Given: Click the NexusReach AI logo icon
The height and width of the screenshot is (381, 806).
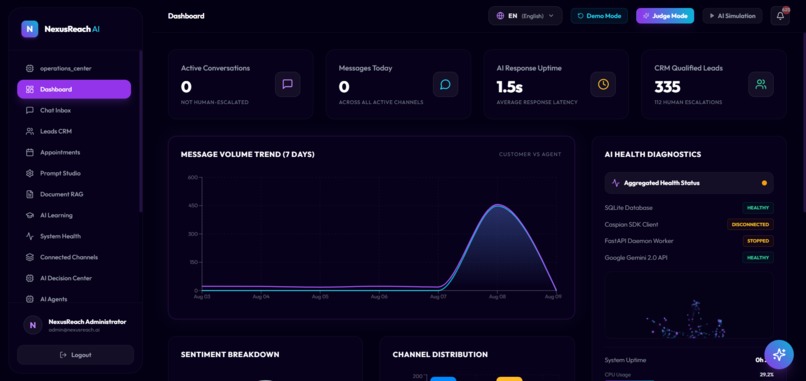Looking at the screenshot, I should (x=30, y=29).
